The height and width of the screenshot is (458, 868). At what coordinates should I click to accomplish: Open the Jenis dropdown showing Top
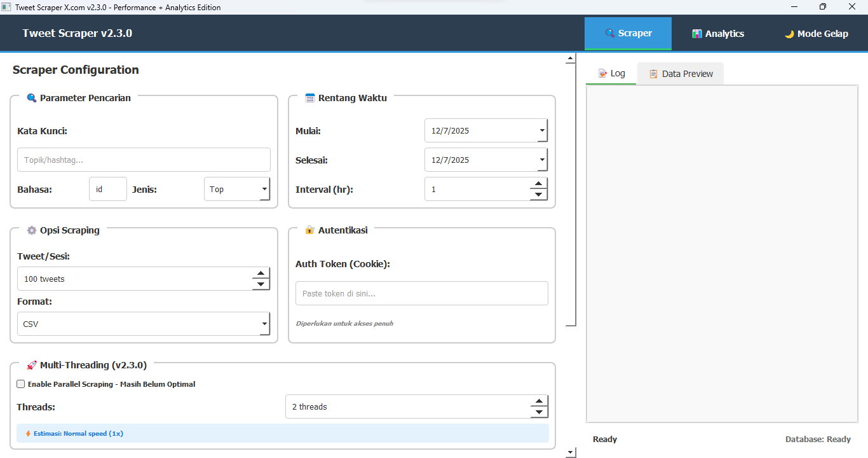point(264,188)
